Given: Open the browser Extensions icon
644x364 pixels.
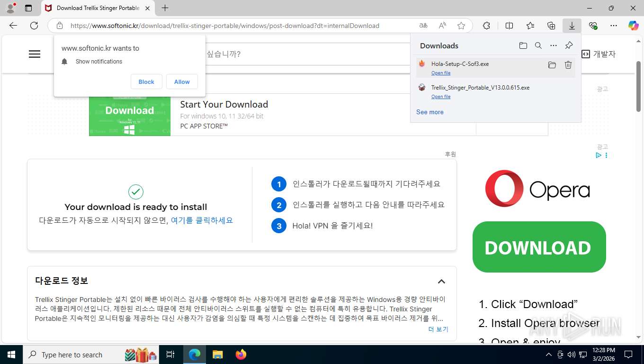Looking at the screenshot, I should click(486, 26).
